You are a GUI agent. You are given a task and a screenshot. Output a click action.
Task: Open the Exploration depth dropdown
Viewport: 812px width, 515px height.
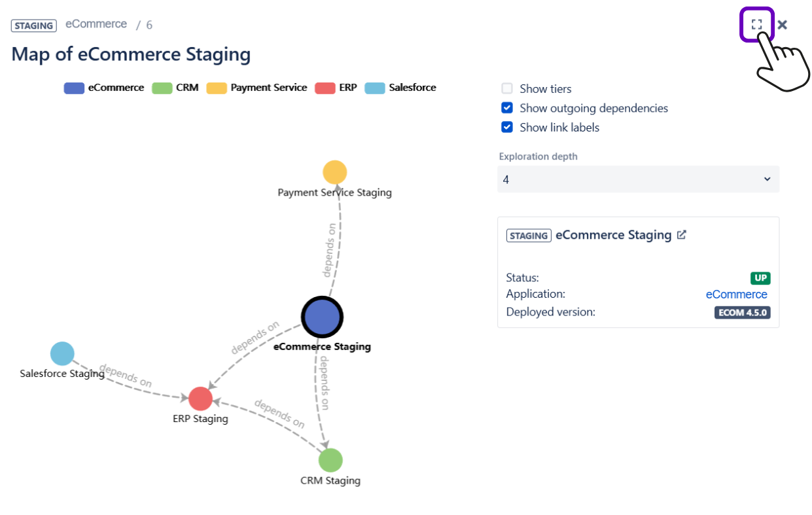[638, 179]
